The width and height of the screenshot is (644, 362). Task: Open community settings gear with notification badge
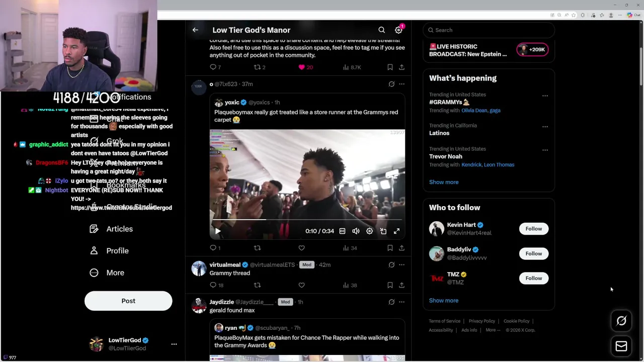click(398, 30)
